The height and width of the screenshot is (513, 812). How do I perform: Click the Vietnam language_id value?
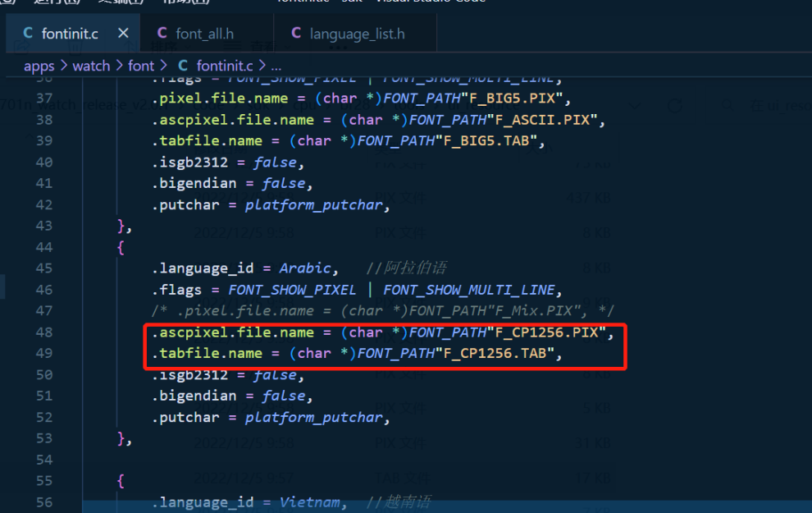pyautogui.click(x=310, y=502)
